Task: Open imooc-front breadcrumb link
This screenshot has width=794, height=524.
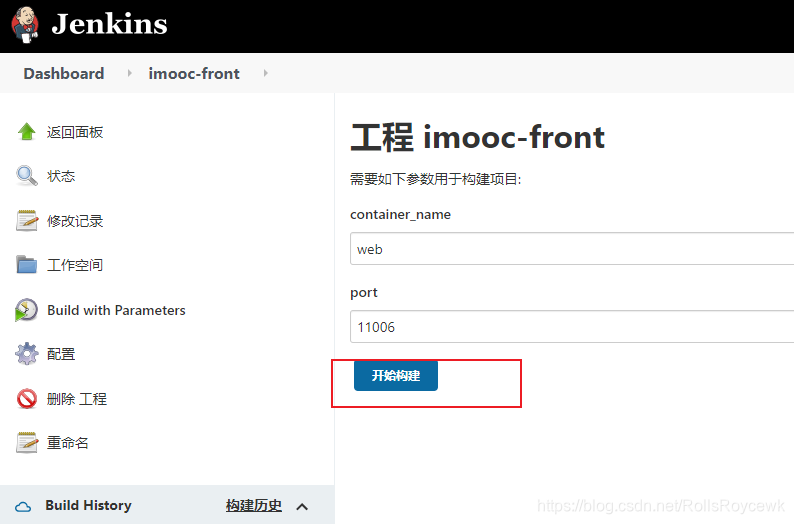Action: coord(194,73)
